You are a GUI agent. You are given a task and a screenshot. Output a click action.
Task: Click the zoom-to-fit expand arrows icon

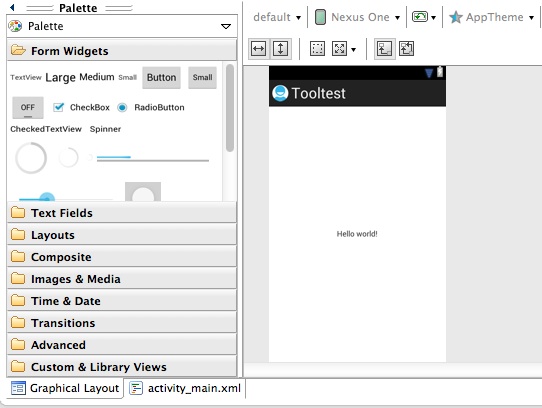(339, 49)
